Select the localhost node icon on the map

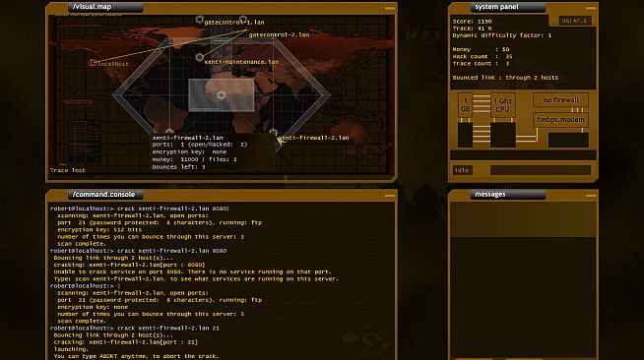click(93, 63)
